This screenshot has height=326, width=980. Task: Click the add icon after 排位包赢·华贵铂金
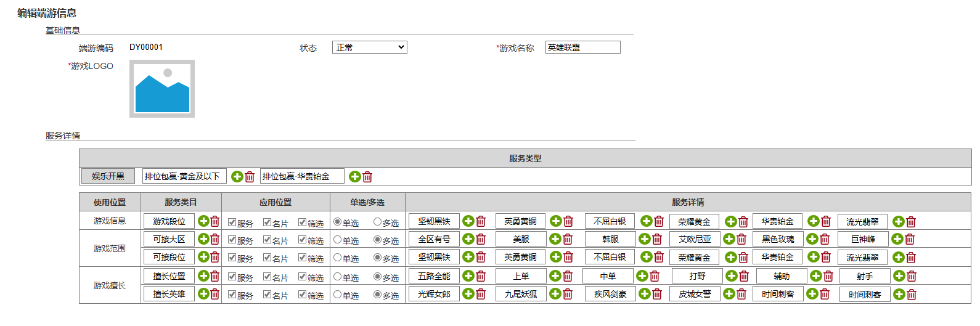coord(355,177)
